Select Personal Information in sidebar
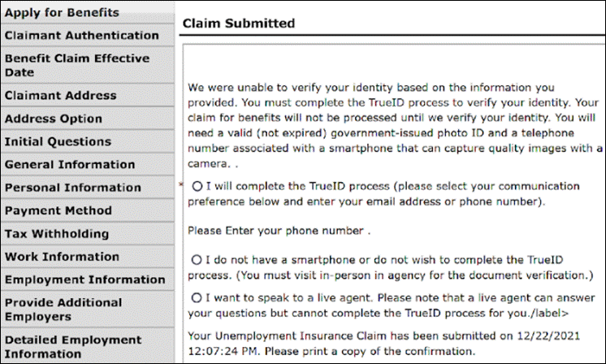This screenshot has width=606, height=364. pos(73,188)
